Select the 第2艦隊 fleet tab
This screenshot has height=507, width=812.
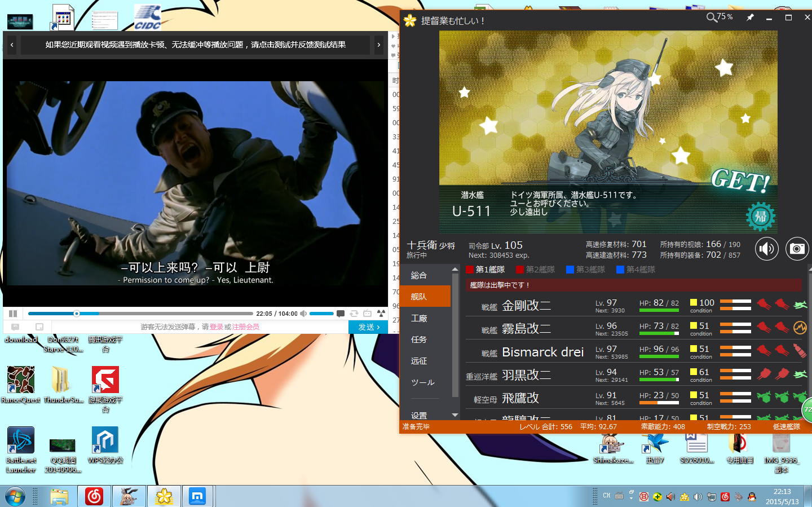536,270
